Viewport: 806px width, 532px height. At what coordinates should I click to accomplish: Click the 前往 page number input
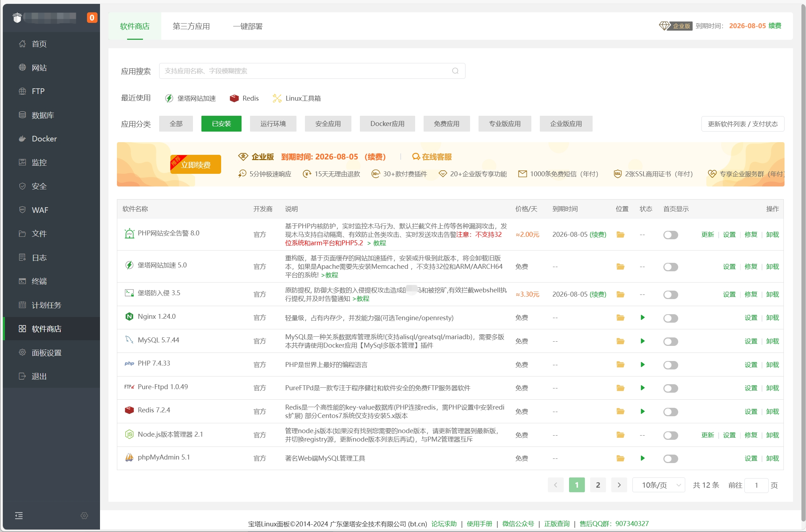[x=756, y=485]
